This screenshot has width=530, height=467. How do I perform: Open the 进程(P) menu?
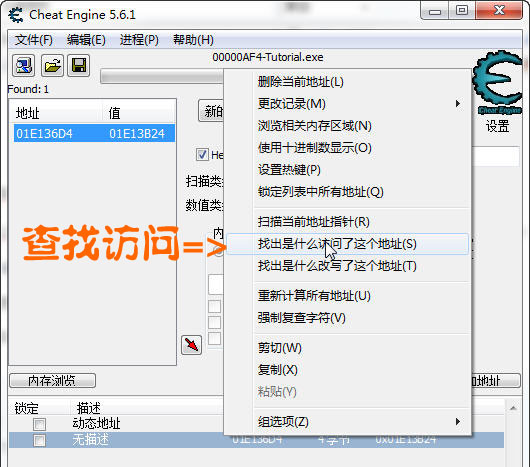(x=139, y=40)
